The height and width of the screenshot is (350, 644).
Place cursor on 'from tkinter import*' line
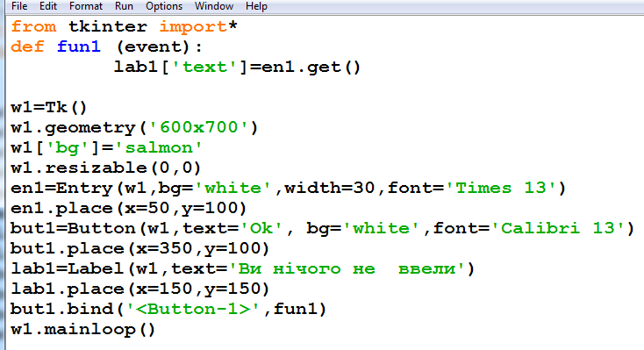point(124,26)
